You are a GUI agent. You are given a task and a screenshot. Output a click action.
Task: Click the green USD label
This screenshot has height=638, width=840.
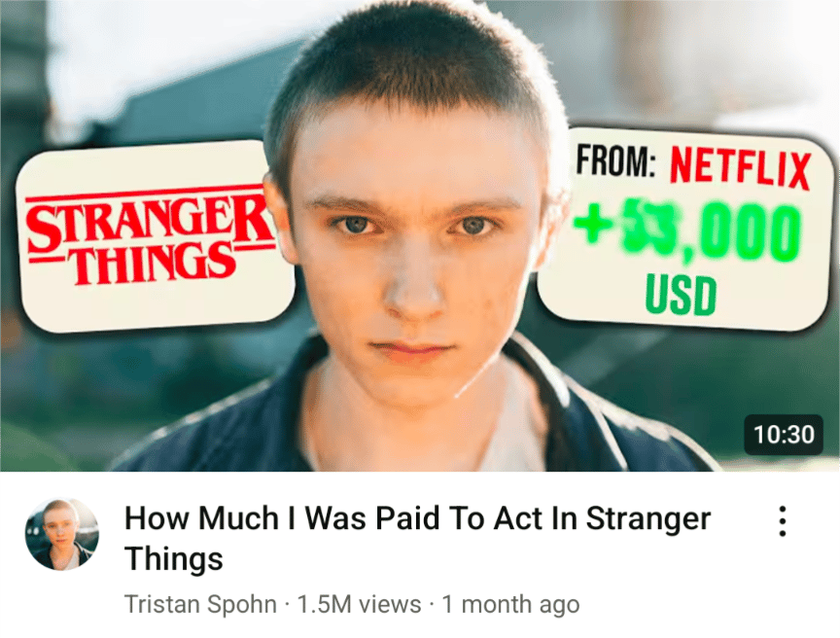pyautogui.click(x=681, y=294)
